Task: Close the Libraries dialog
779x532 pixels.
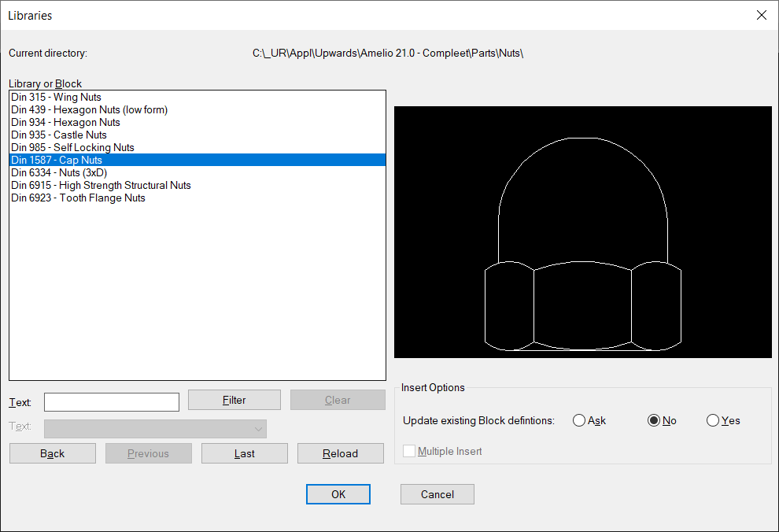Action: coord(762,16)
